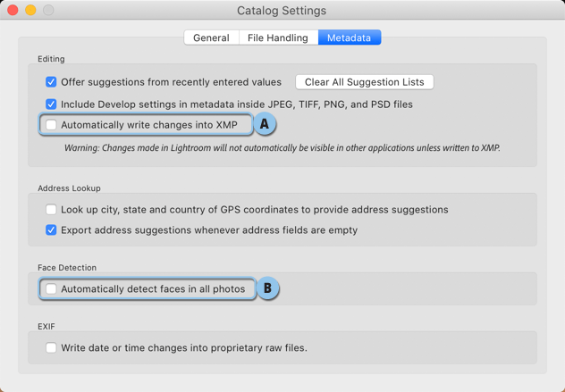Open the File Handling tab

click(x=278, y=38)
